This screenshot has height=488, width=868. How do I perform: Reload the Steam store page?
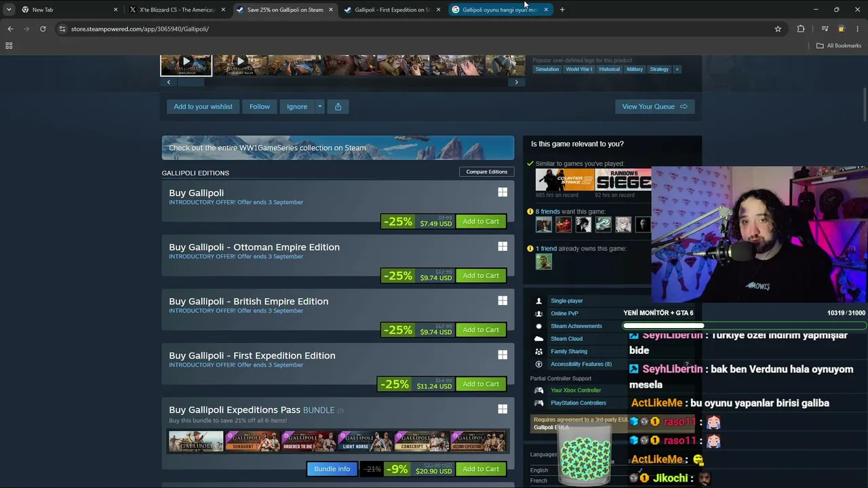coord(43,28)
